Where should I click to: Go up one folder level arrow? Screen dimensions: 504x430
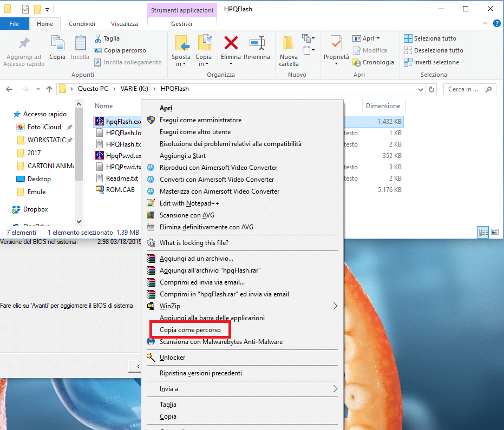click(x=49, y=89)
